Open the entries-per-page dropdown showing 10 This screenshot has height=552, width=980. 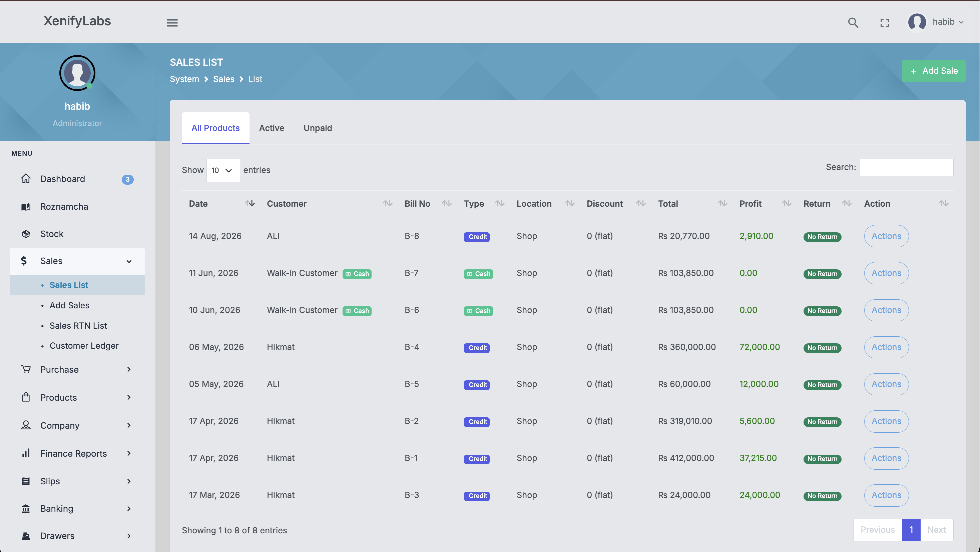click(x=223, y=170)
